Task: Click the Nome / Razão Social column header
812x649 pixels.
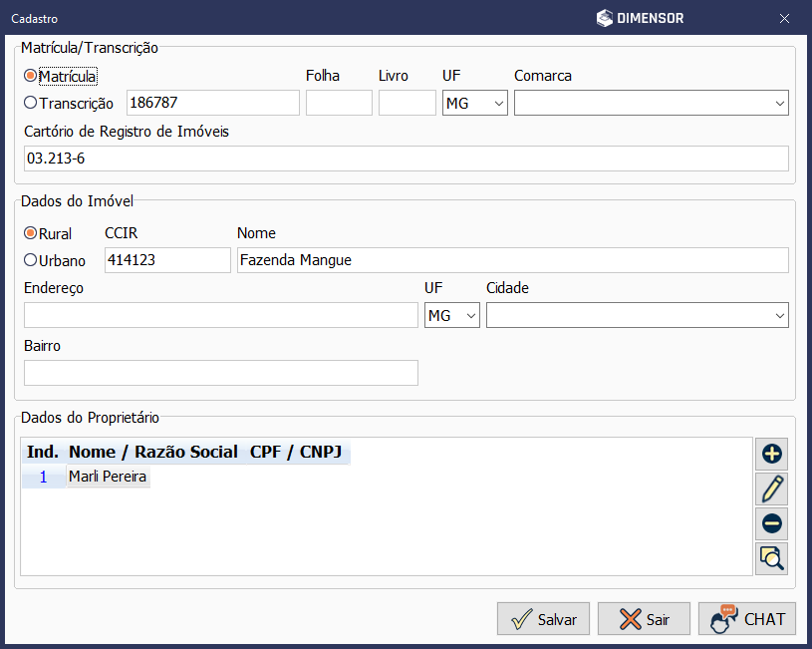Action: [x=152, y=453]
